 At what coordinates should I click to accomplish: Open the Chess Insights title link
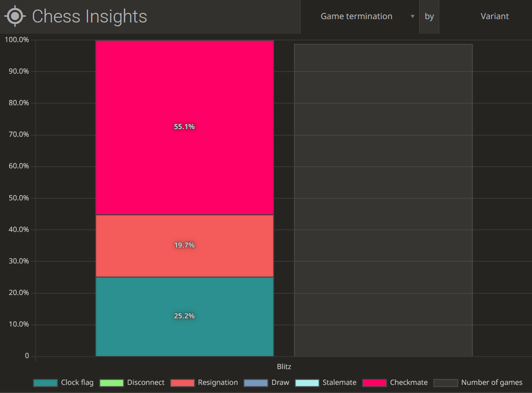(89, 16)
